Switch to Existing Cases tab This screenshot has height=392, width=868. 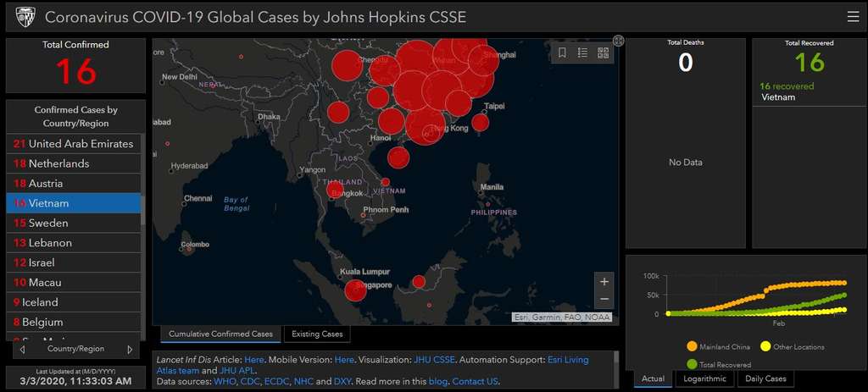317,334
